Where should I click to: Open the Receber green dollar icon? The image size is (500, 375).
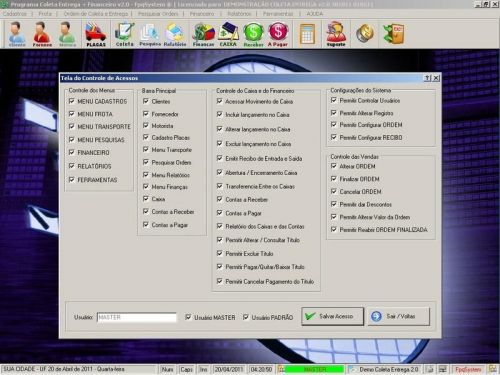[x=253, y=34]
